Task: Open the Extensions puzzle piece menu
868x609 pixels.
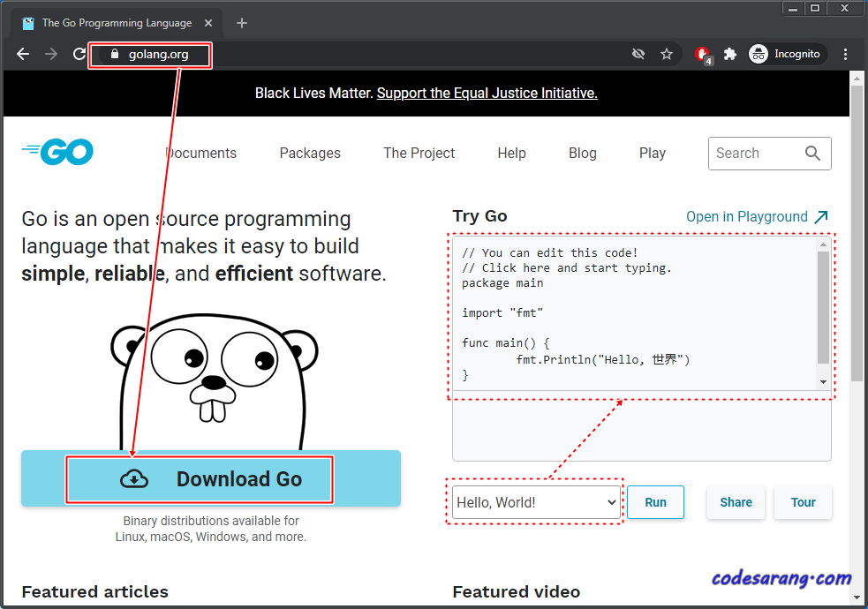Action: 730,54
